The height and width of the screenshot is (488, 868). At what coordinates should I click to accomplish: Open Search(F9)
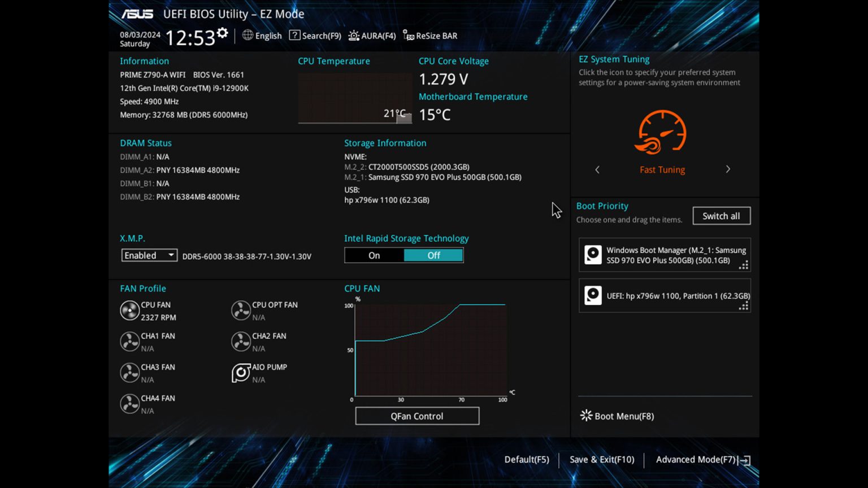coord(315,36)
